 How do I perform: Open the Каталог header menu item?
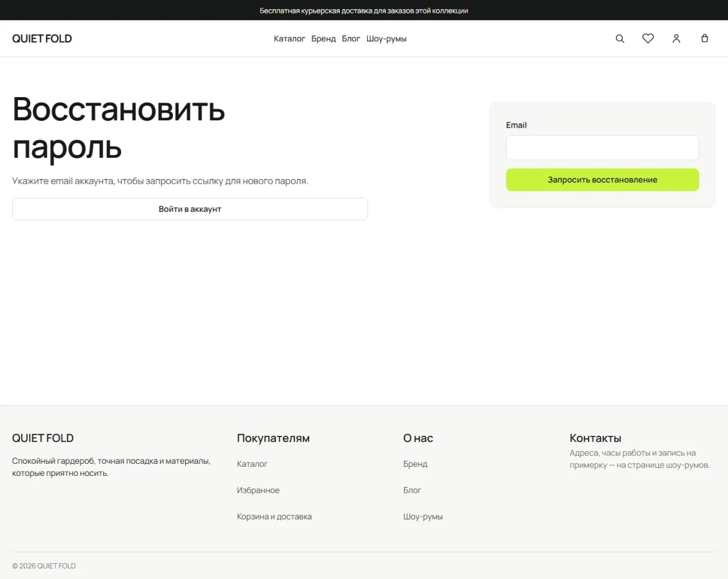289,38
